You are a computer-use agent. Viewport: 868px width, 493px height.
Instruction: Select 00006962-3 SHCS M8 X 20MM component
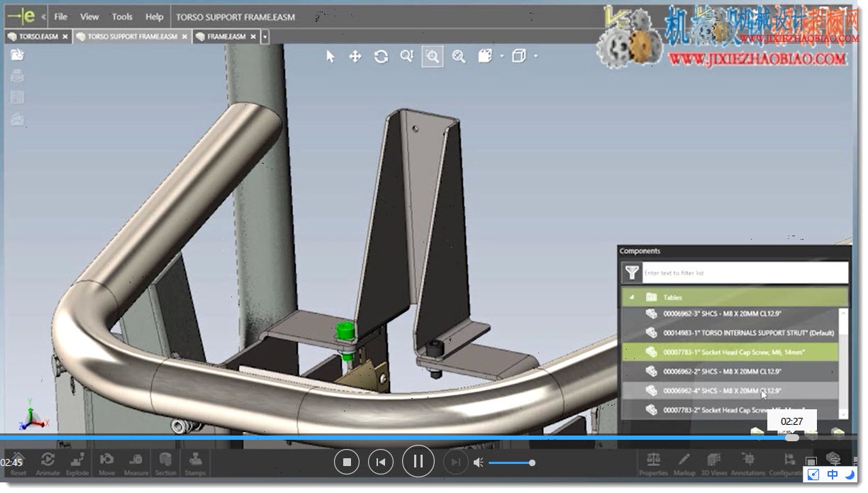[x=730, y=314]
